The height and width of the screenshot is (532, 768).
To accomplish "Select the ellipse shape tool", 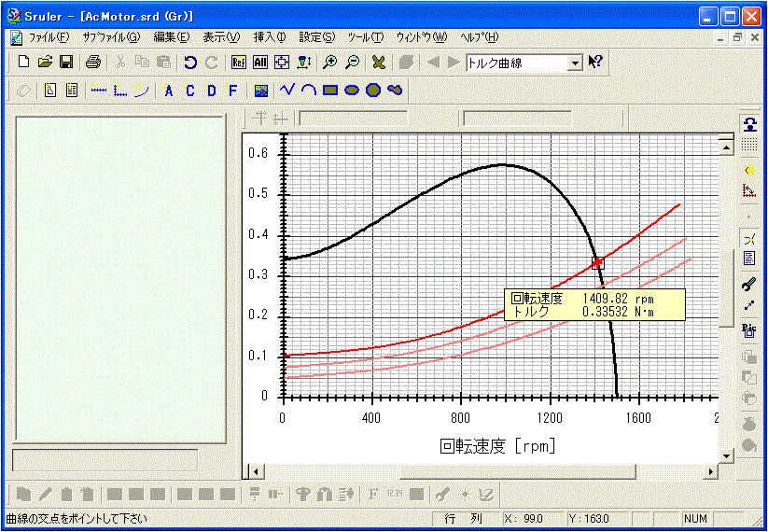I will coord(352,91).
